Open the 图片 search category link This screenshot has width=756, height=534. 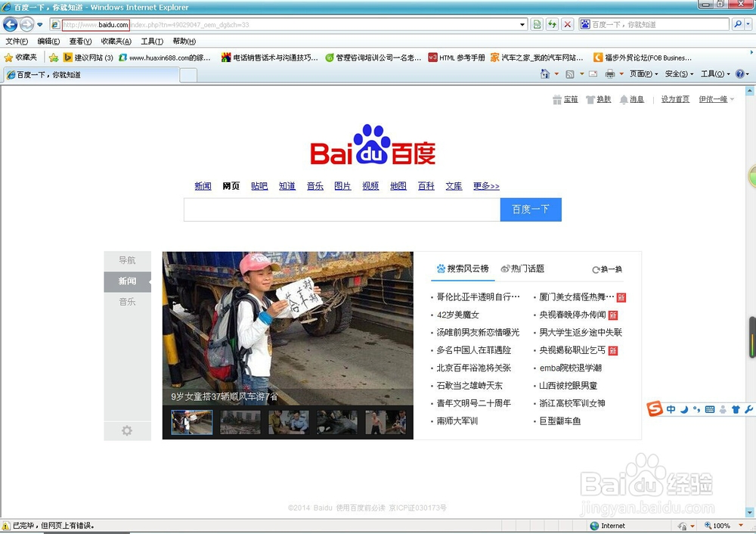click(342, 186)
